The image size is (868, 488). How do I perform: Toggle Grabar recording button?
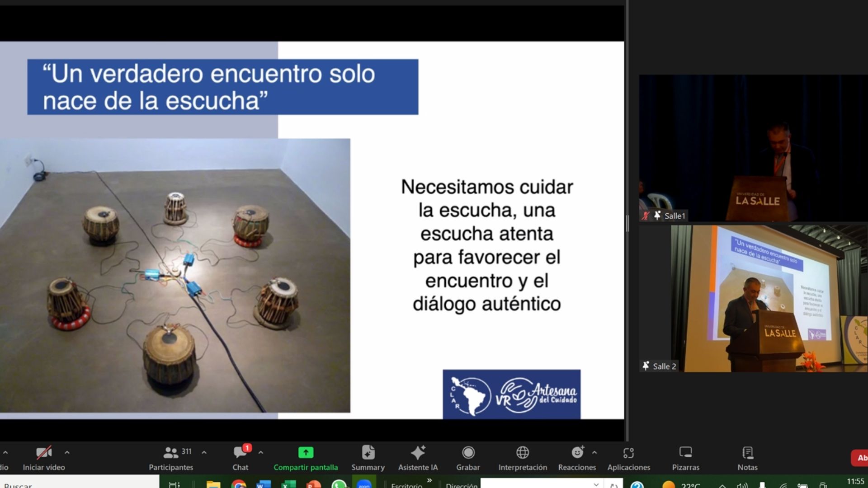468,453
